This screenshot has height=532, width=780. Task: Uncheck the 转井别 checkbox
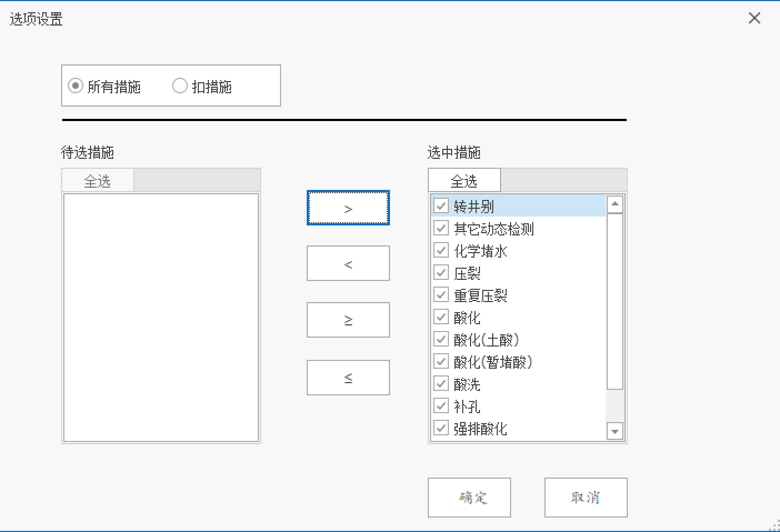click(441, 205)
